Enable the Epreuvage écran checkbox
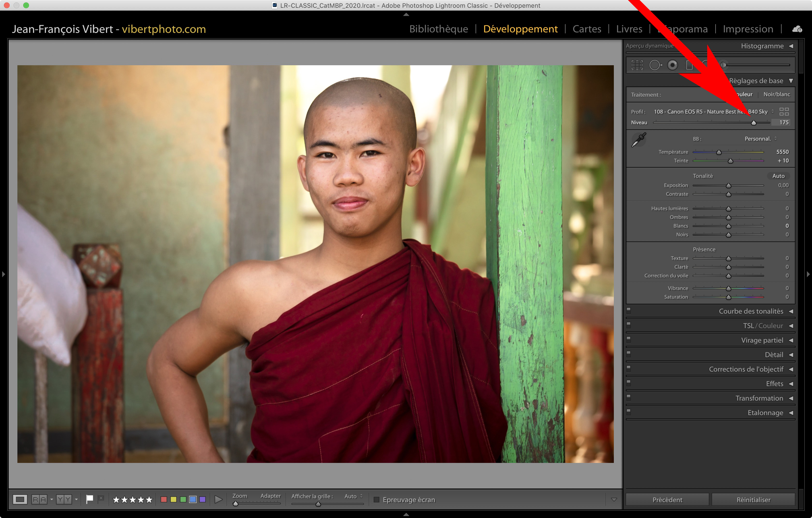Image resolution: width=812 pixels, height=518 pixels. (377, 499)
